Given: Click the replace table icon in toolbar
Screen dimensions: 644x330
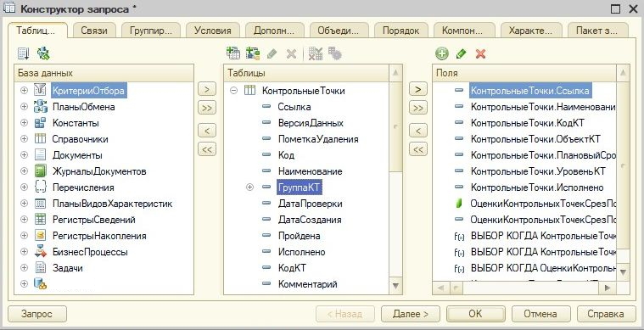Looking at the screenshot, I should coord(316,53).
